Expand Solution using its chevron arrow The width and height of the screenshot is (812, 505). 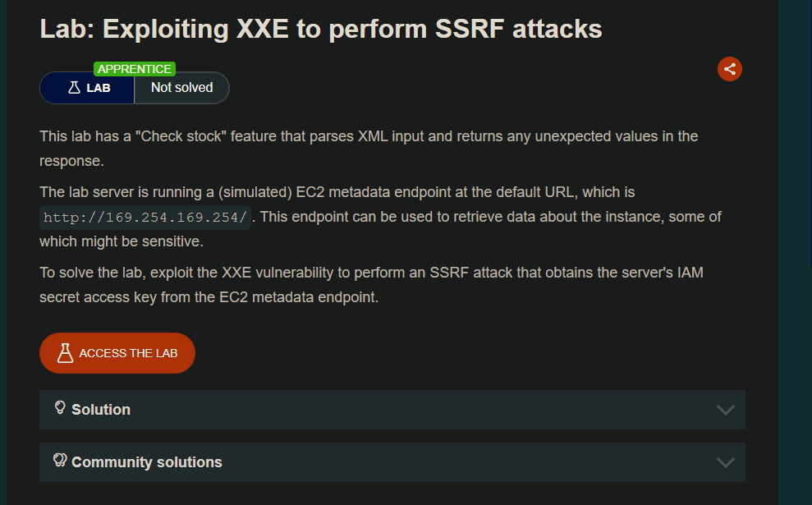pos(725,410)
